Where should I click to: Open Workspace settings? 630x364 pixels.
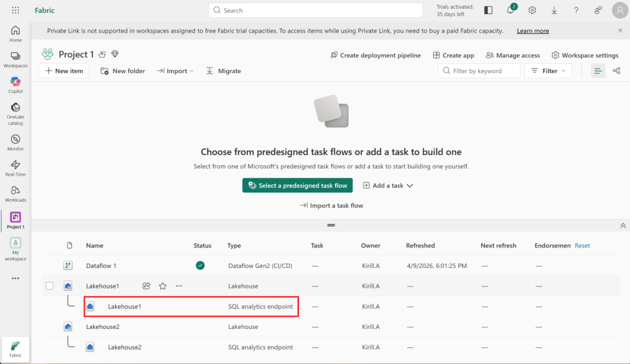584,55
